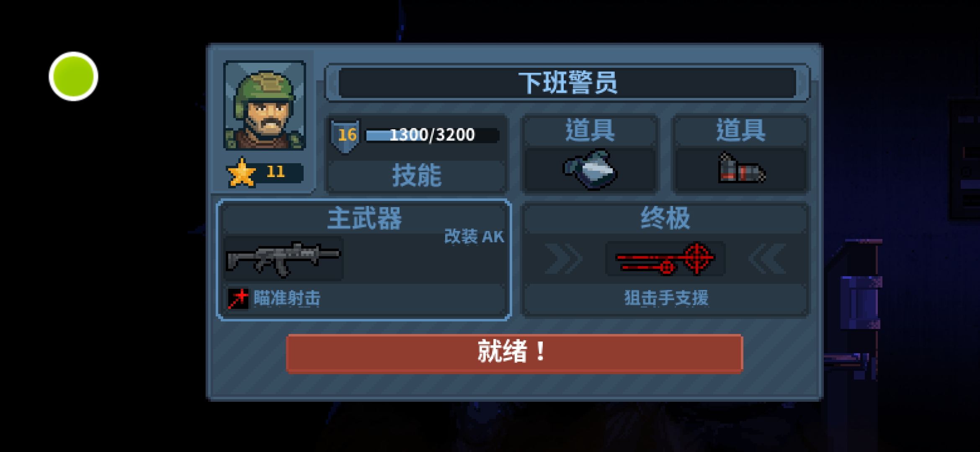Viewport: 980px width, 452px height.
Task: Confirm loadout with the 就绪！ button
Action: tap(514, 353)
